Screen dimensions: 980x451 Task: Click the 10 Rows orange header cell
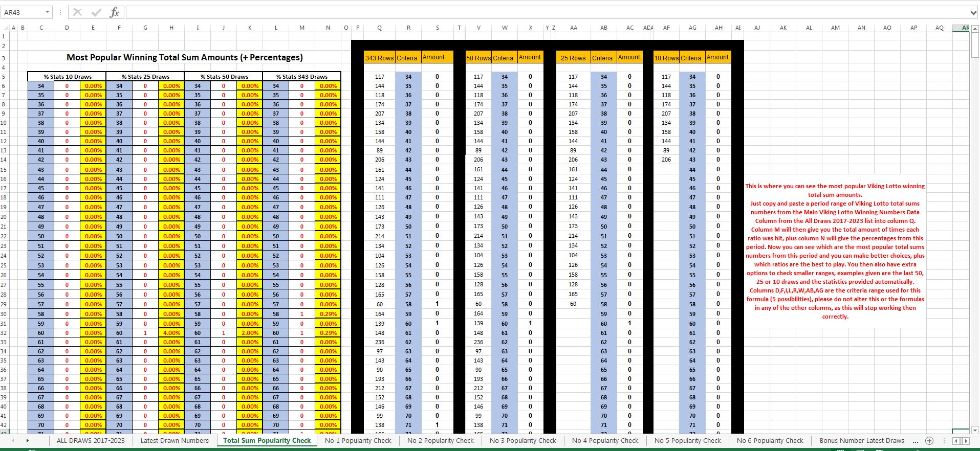666,58
